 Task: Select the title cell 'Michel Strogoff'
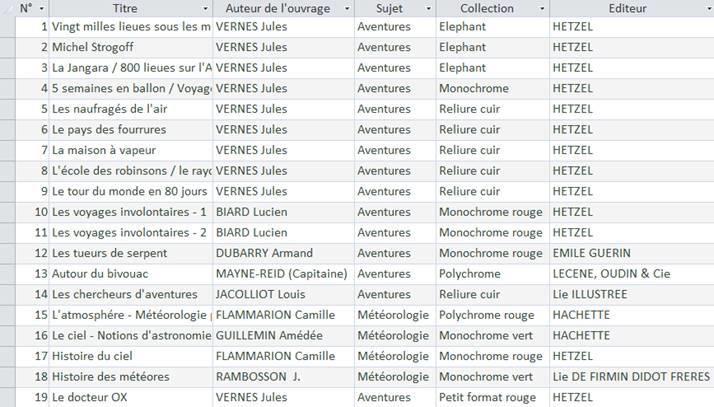[131, 47]
